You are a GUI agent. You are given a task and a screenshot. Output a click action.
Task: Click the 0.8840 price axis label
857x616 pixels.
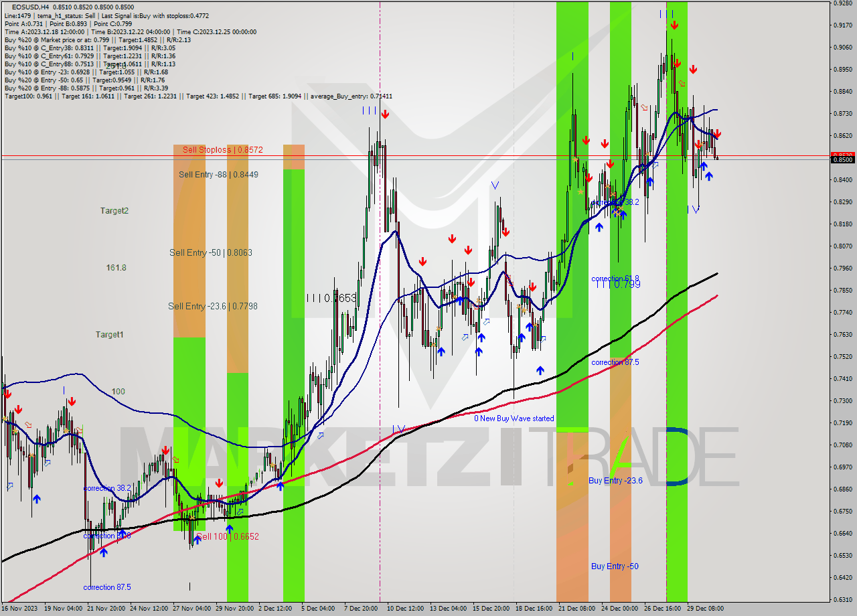pyautogui.click(x=842, y=92)
